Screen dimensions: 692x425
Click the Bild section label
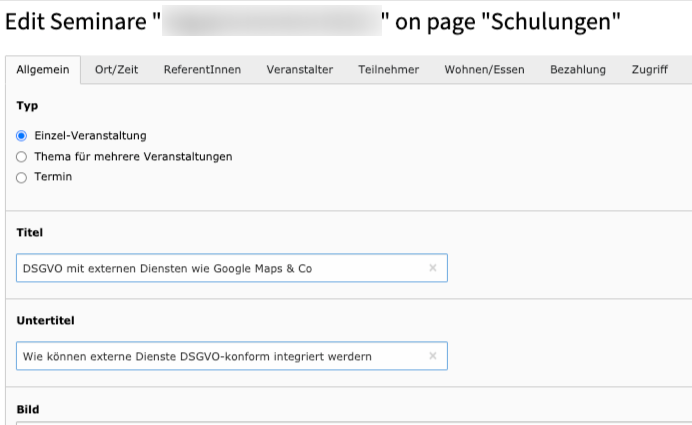(28, 410)
